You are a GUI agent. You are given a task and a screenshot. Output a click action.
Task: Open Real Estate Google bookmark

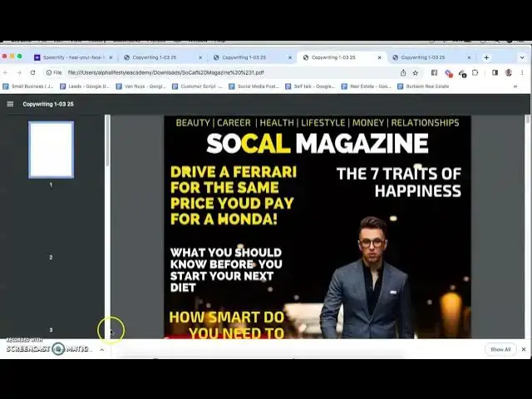[367, 86]
